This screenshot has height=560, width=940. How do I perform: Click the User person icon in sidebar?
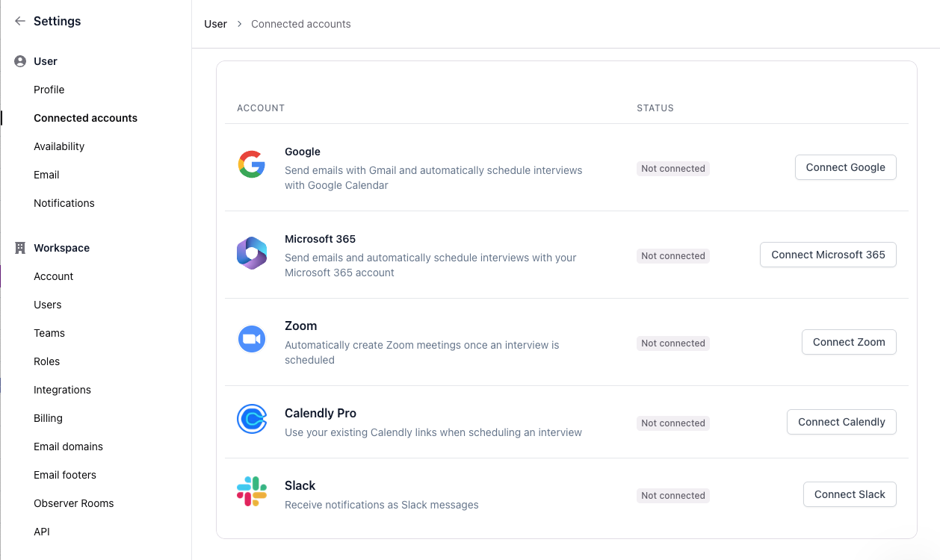pos(20,61)
